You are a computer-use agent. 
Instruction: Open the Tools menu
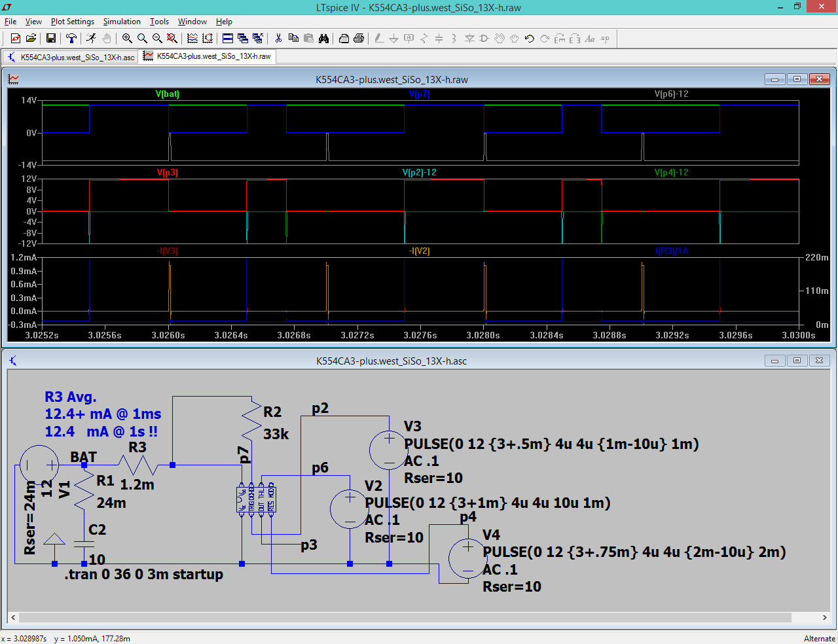pyautogui.click(x=159, y=22)
